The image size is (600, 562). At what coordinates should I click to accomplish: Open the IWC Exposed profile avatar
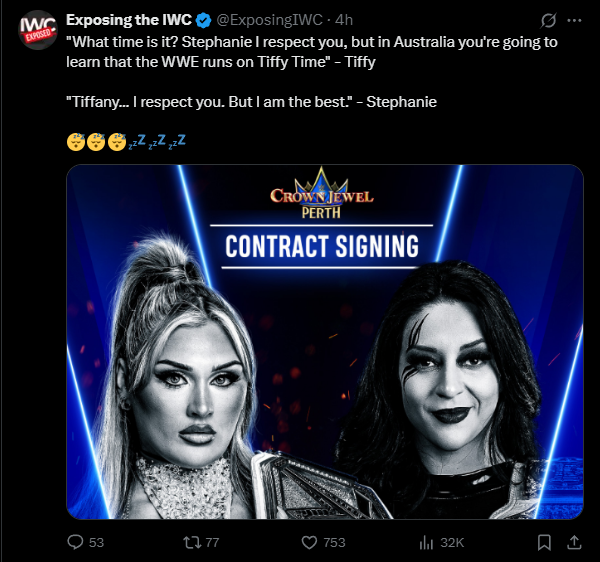38,30
